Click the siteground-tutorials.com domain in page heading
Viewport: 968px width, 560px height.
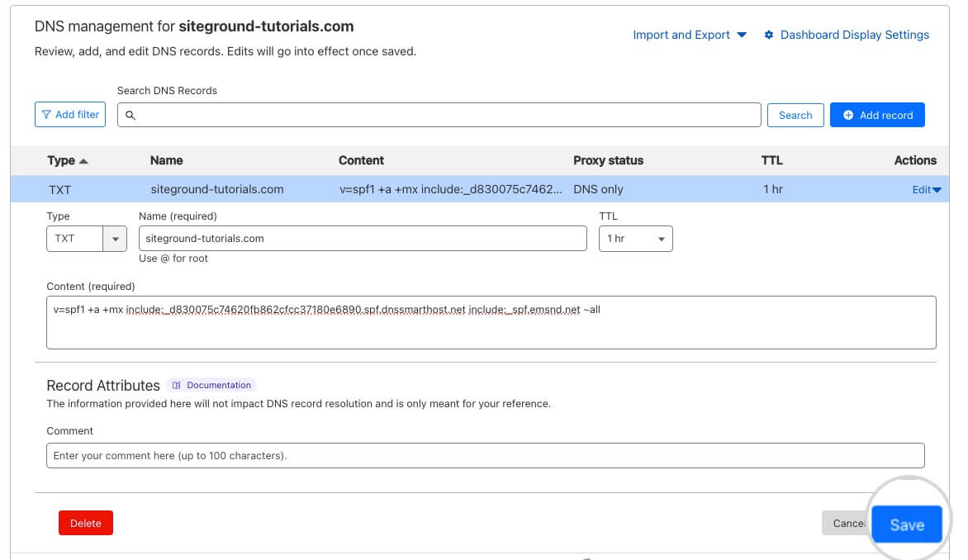click(x=266, y=26)
